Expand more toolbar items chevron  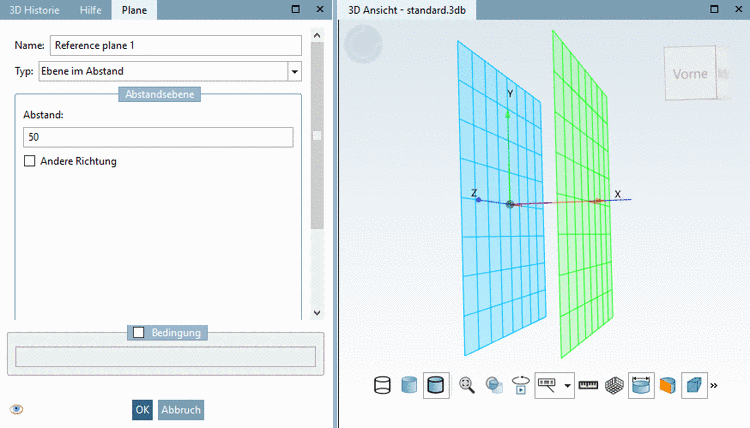point(714,385)
